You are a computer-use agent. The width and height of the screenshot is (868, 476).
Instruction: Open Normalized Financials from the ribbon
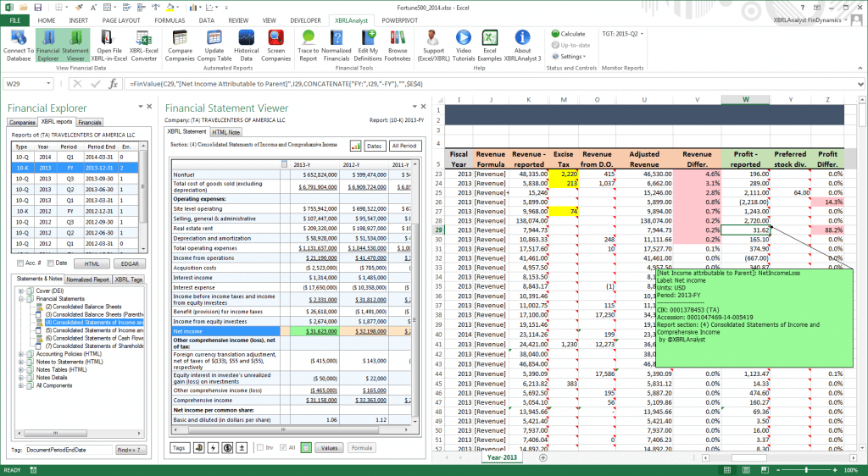pyautogui.click(x=337, y=46)
